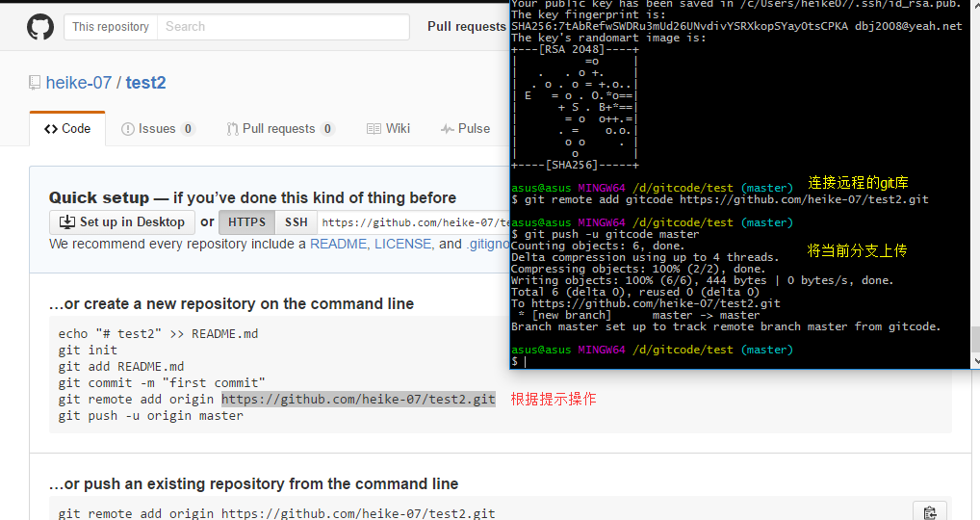This screenshot has width=980, height=520.
Task: Open the README link
Action: [x=338, y=244]
